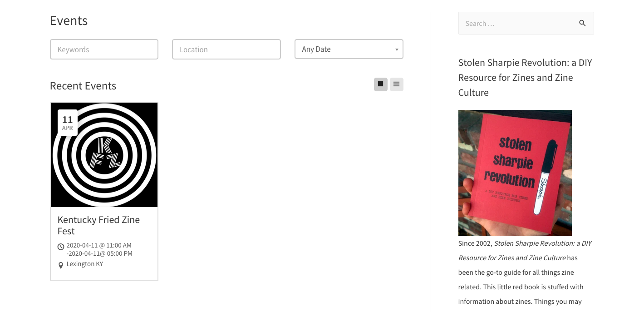Switch to list view layout
Viewport: 644px width, 312px height.
[x=396, y=84]
